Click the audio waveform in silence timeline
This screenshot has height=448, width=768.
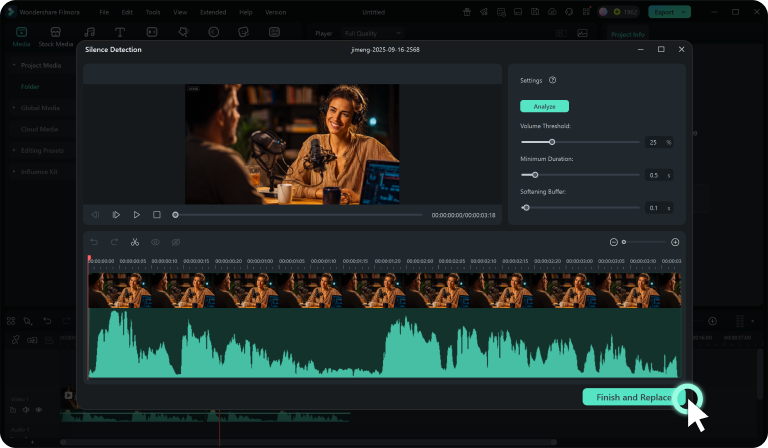point(384,343)
